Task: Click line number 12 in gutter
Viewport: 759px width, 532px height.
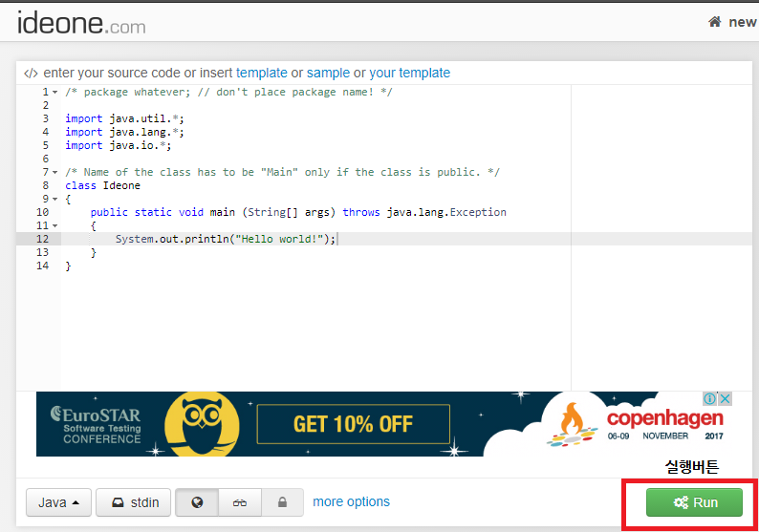Action: (43, 239)
